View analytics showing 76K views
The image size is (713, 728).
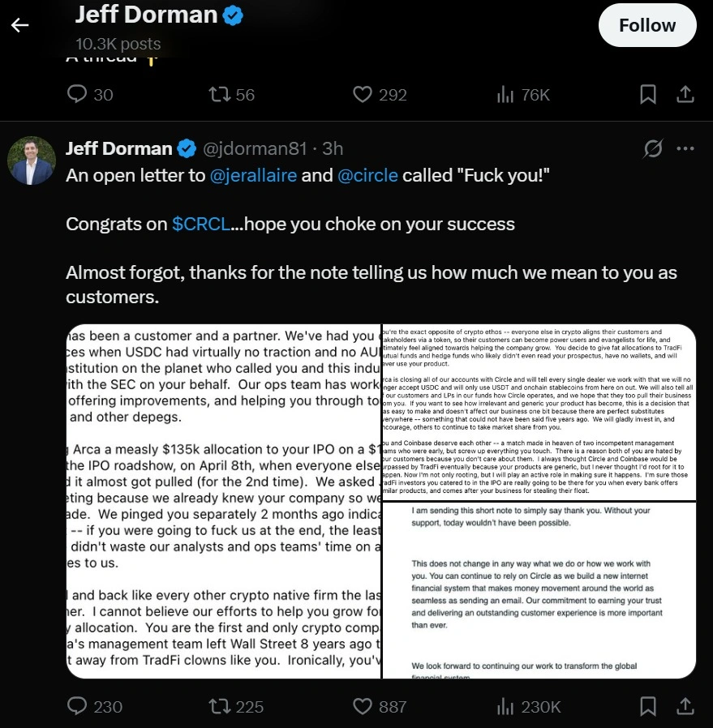[506, 95]
